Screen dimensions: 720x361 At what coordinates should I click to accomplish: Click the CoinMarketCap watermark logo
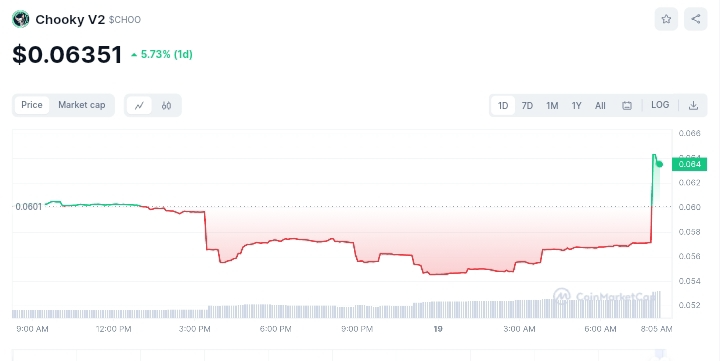[x=604, y=296]
